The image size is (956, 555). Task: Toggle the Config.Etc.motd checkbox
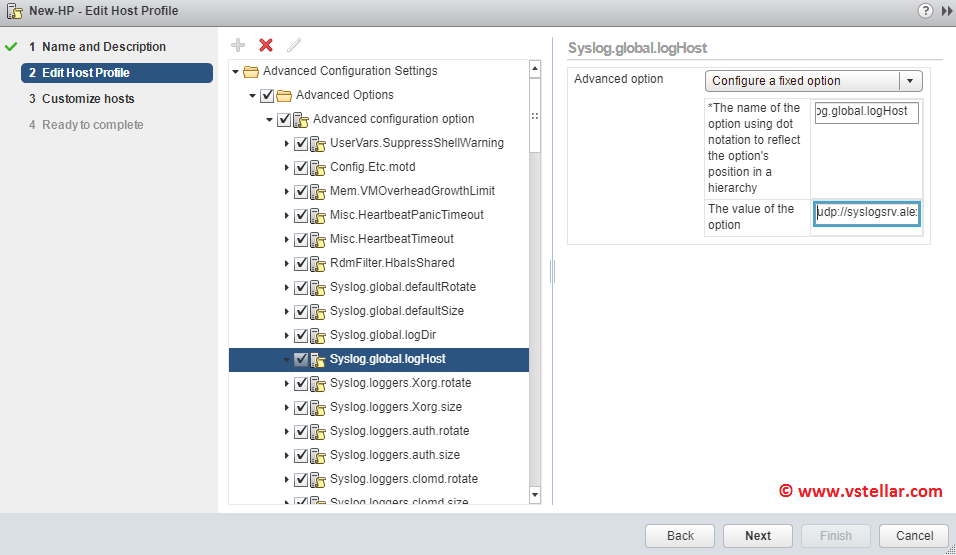(301, 167)
